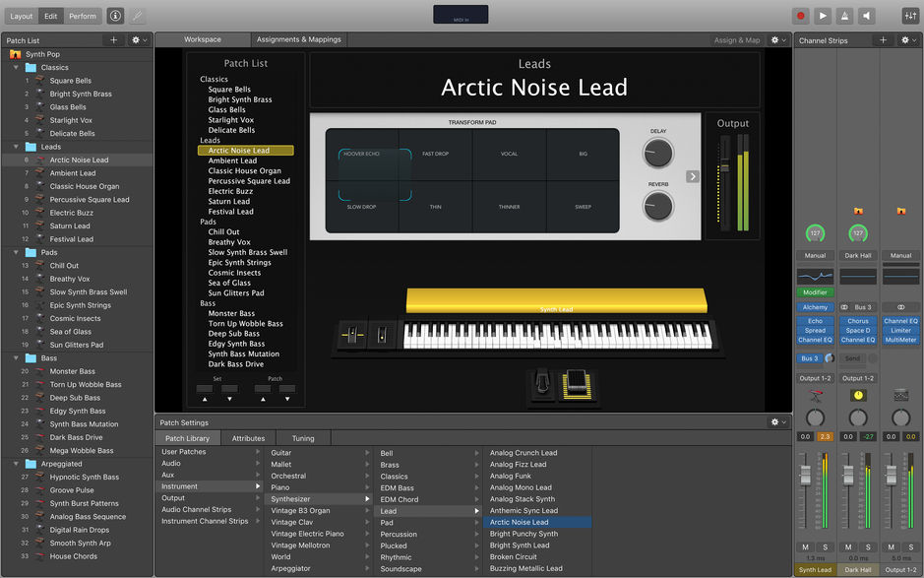924x578 pixels.
Task: Click the Alchemy instrument slot
Action: pyautogui.click(x=815, y=306)
